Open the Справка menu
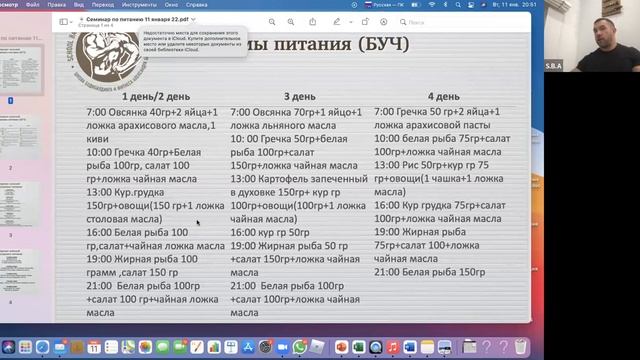640x360 pixels. tap(197, 4)
